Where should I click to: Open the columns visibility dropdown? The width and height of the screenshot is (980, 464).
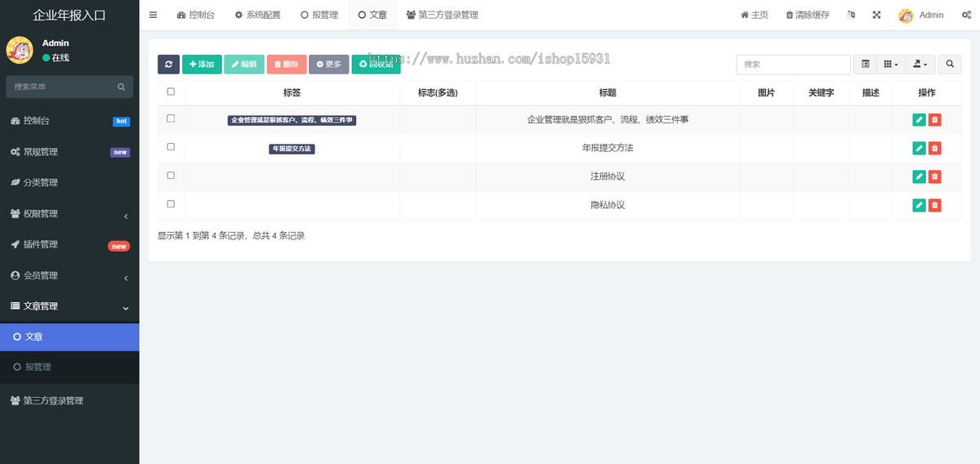pos(891,65)
